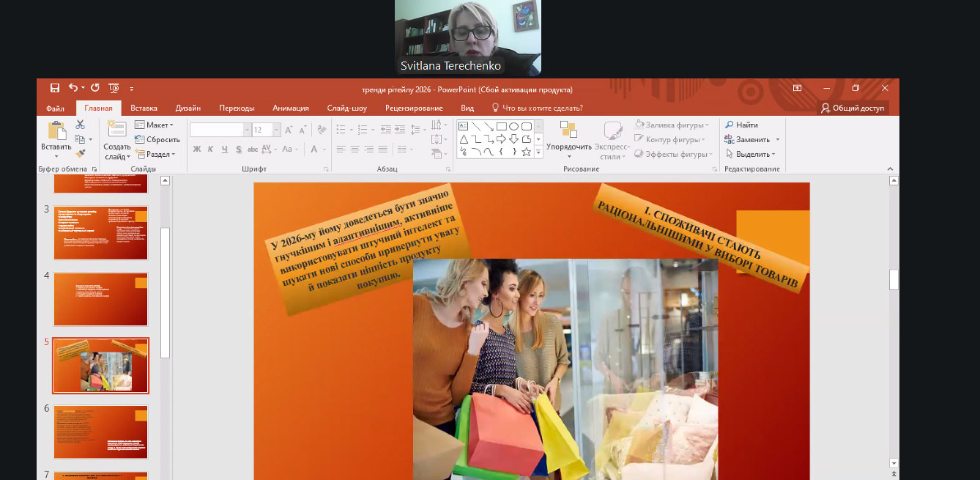Viewport: 980px width, 480px height.
Task: Select the right arrow shape in gallery
Action: pyautogui.click(x=501, y=139)
